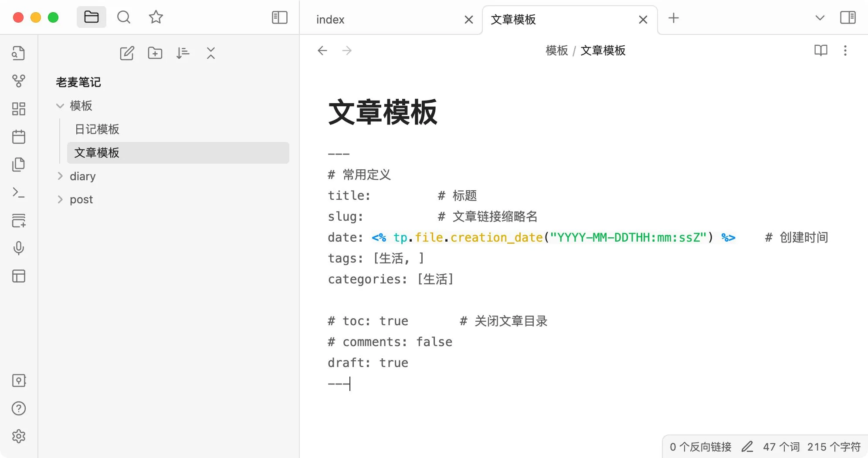Click the '# toc: true' line
This screenshot has width=868, height=458.
(x=438, y=321)
